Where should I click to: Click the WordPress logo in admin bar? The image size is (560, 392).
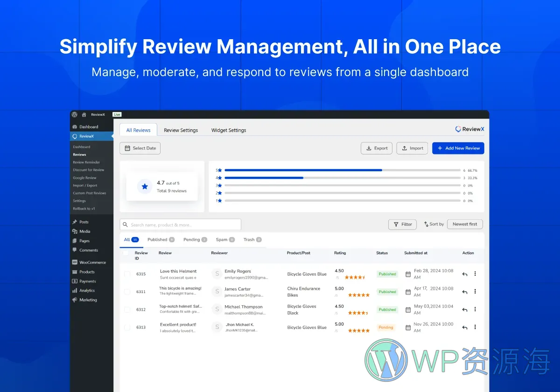74,114
